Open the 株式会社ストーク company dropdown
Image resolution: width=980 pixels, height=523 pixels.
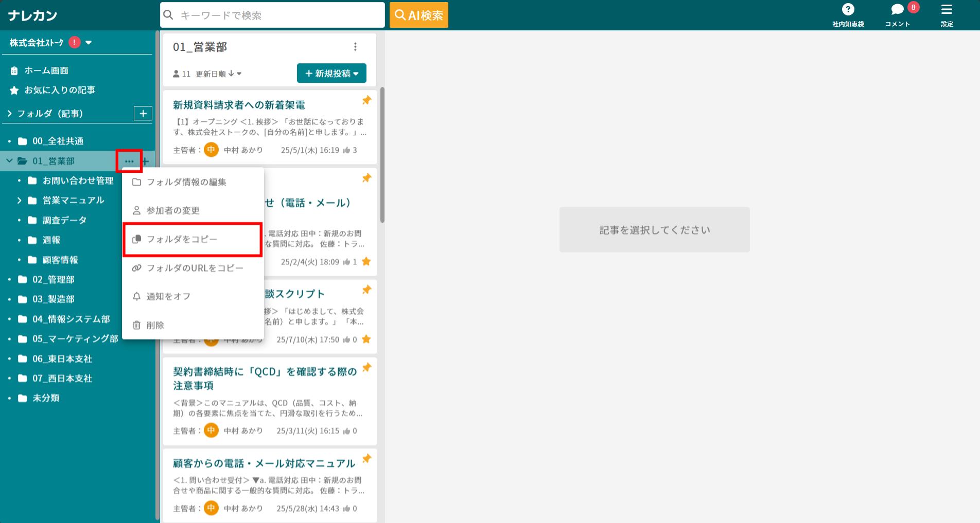click(x=90, y=43)
